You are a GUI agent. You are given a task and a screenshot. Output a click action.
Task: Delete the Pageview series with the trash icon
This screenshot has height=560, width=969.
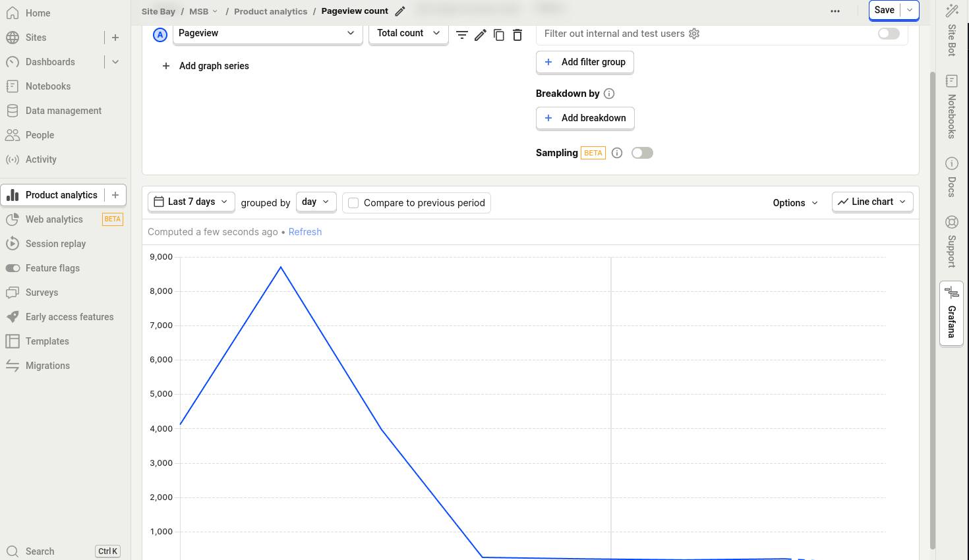point(517,35)
